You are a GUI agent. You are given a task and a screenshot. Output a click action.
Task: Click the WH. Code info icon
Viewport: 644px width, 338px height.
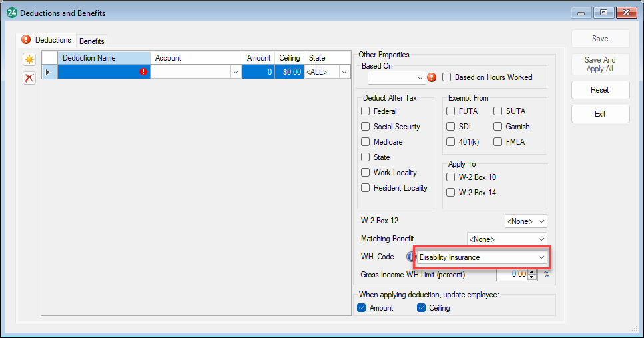pos(411,257)
